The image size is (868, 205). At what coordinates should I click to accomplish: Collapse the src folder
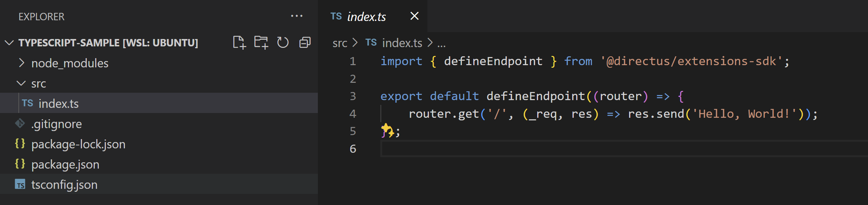point(21,84)
